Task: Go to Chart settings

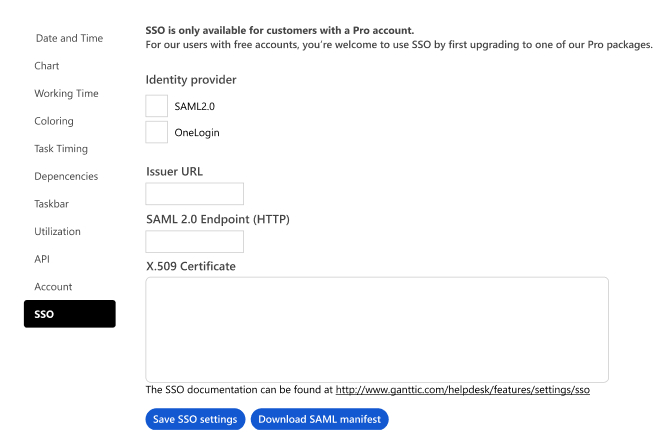Action: point(47,66)
